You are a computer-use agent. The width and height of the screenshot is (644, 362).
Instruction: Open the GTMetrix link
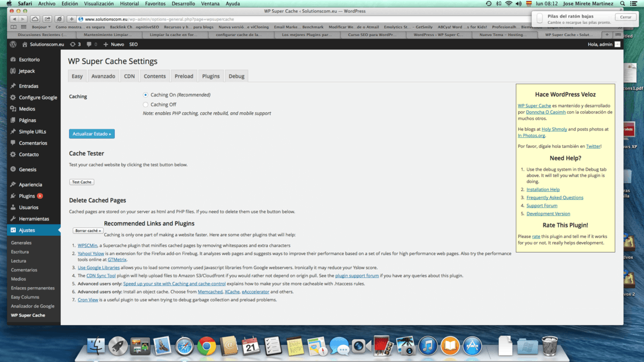pyautogui.click(x=117, y=260)
